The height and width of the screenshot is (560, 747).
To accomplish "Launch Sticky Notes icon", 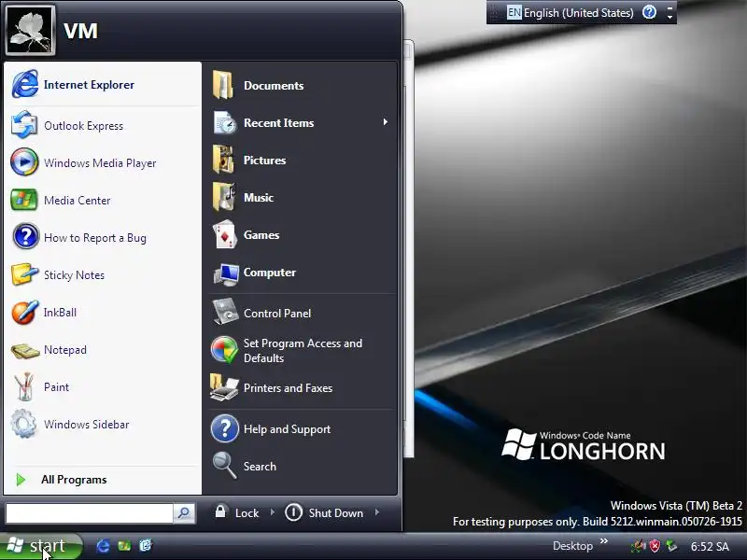I will pyautogui.click(x=24, y=274).
